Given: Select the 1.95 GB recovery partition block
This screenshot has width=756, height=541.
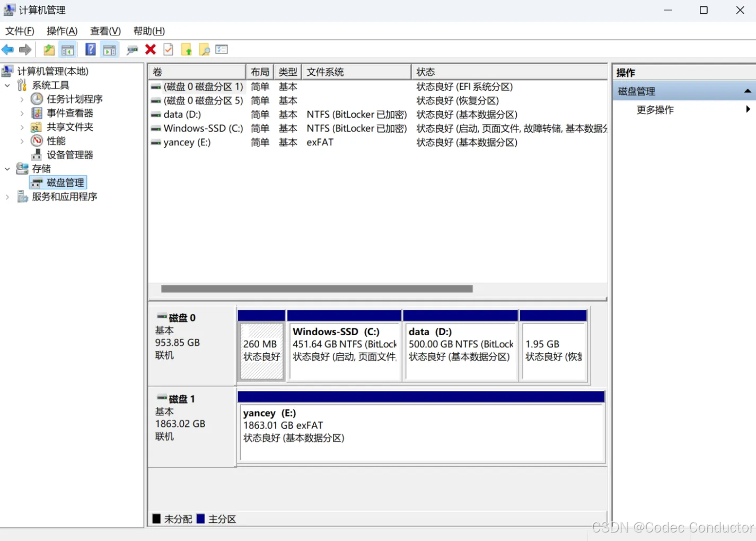Looking at the screenshot, I should pos(554,346).
